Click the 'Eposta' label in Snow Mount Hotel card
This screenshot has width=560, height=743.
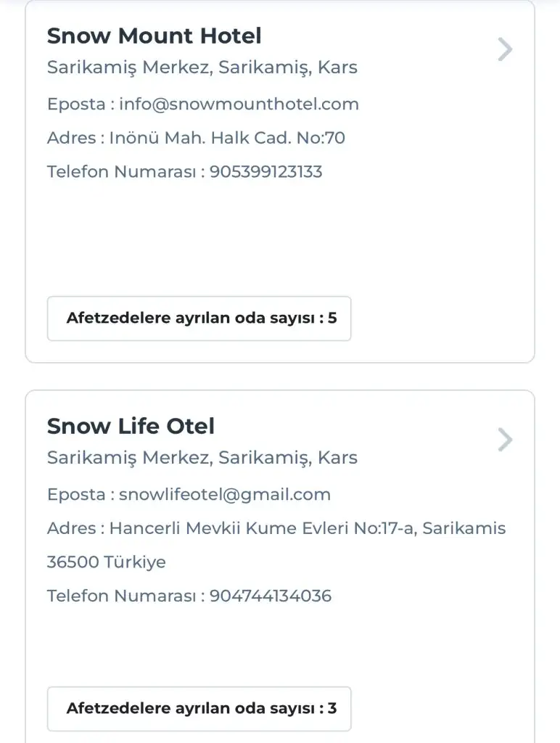[x=76, y=104]
